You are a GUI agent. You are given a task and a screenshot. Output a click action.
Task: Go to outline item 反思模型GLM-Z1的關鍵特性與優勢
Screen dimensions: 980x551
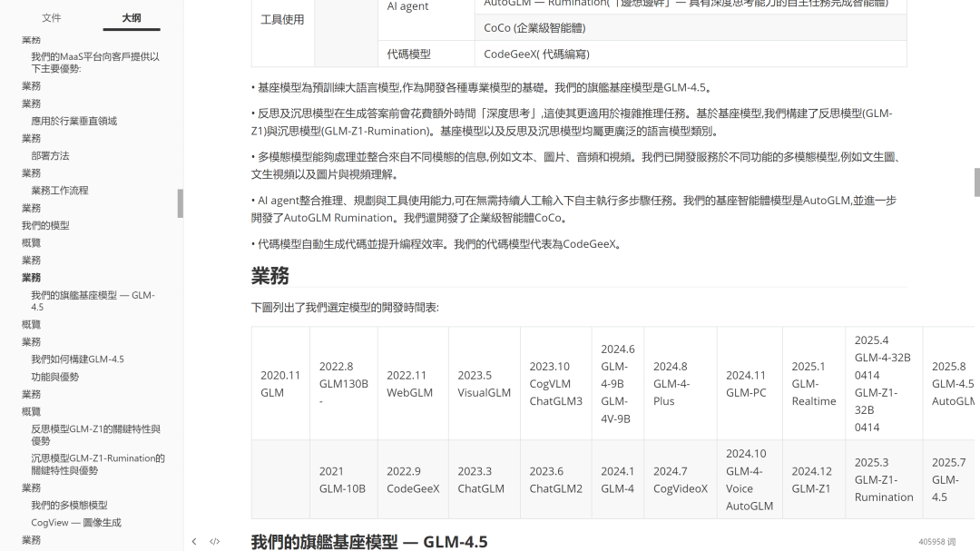pyautogui.click(x=95, y=435)
